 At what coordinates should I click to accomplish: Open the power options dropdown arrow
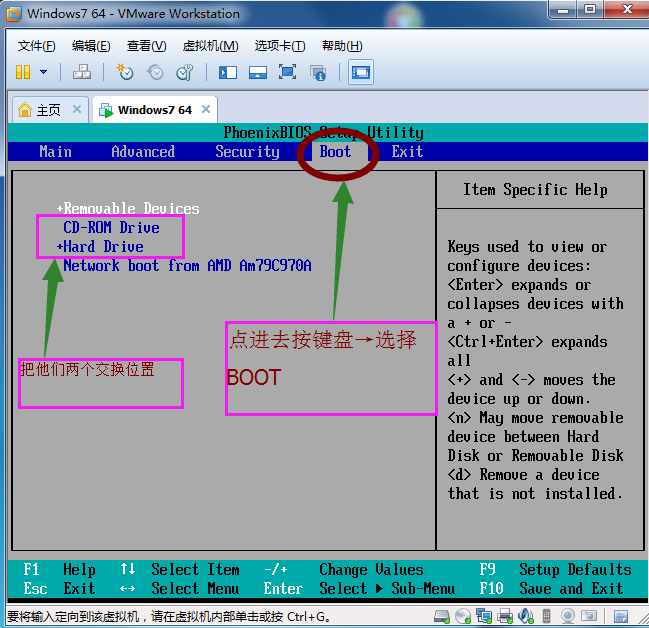[x=43, y=72]
